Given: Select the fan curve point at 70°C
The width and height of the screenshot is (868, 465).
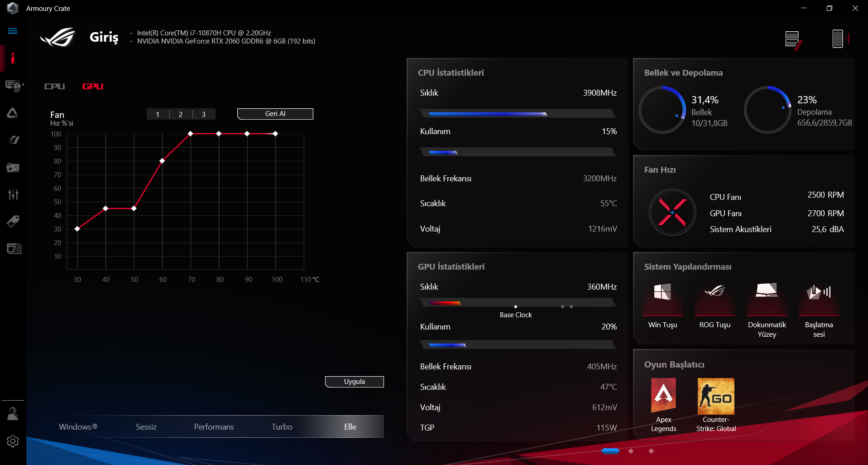Looking at the screenshot, I should [191, 134].
